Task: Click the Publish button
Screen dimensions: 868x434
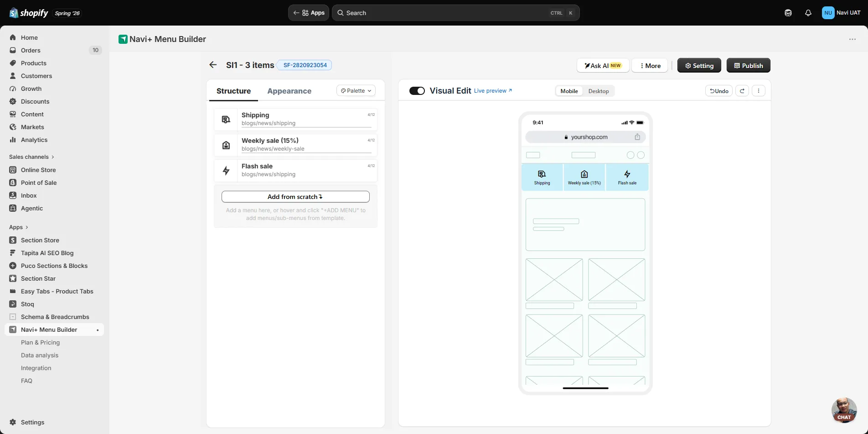Action: (x=748, y=66)
